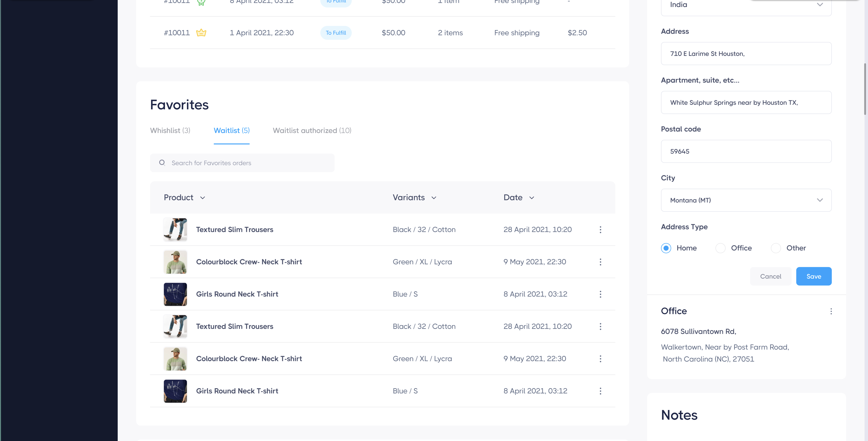Open the kebab menu on the last Girls Round Neck T-shirt row
This screenshot has height=441, width=868.
pyautogui.click(x=600, y=391)
